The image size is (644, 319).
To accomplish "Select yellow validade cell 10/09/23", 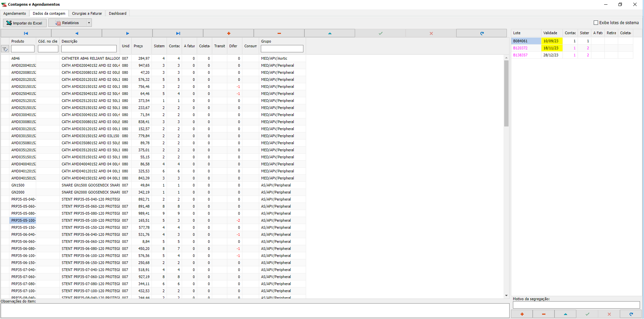I will [x=551, y=41].
